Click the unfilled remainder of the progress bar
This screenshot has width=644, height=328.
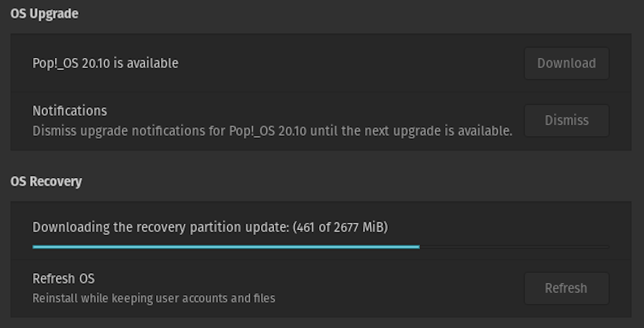[514, 247]
